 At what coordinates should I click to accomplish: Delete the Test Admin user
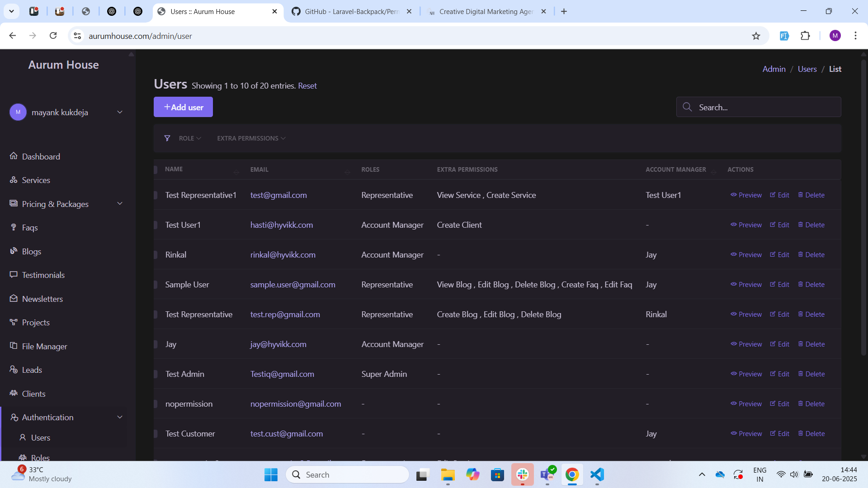pos(811,374)
